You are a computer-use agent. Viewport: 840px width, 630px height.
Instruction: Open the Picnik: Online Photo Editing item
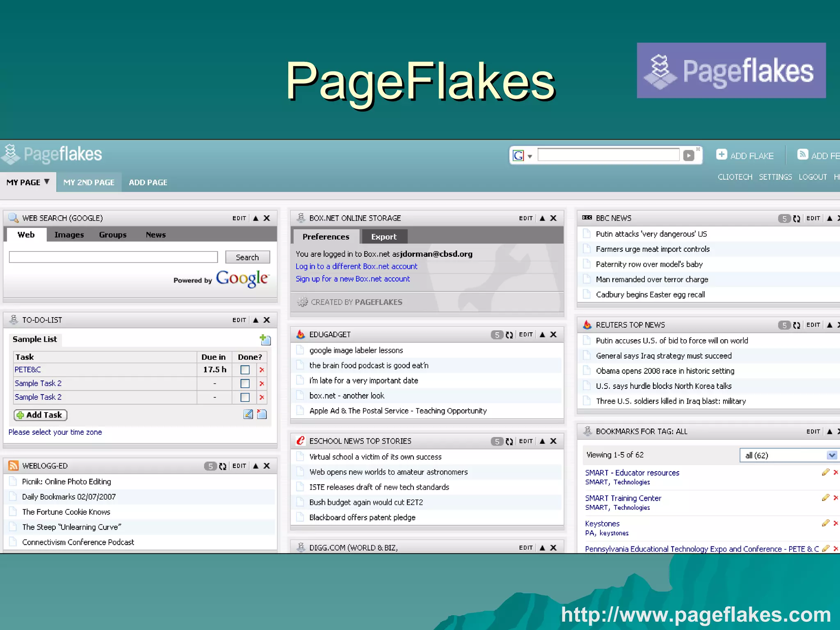point(66,482)
